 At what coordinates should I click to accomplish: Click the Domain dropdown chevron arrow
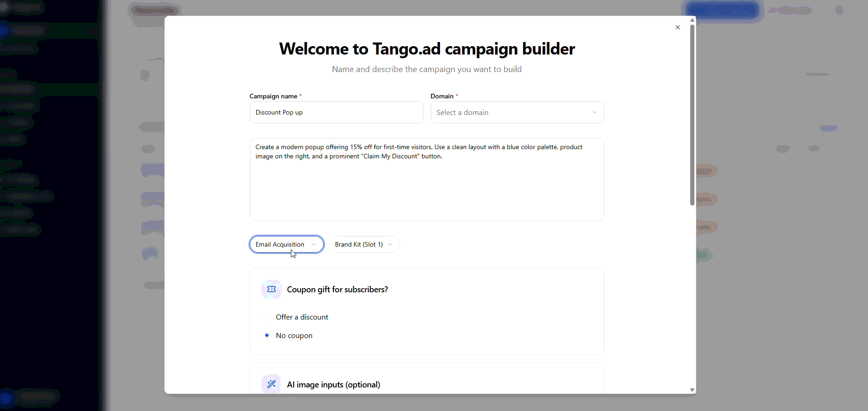(x=595, y=112)
